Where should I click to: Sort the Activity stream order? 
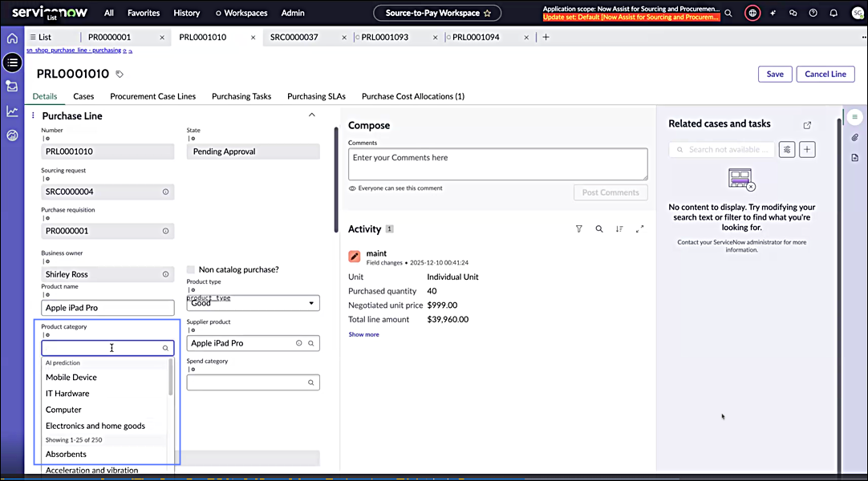coord(619,229)
